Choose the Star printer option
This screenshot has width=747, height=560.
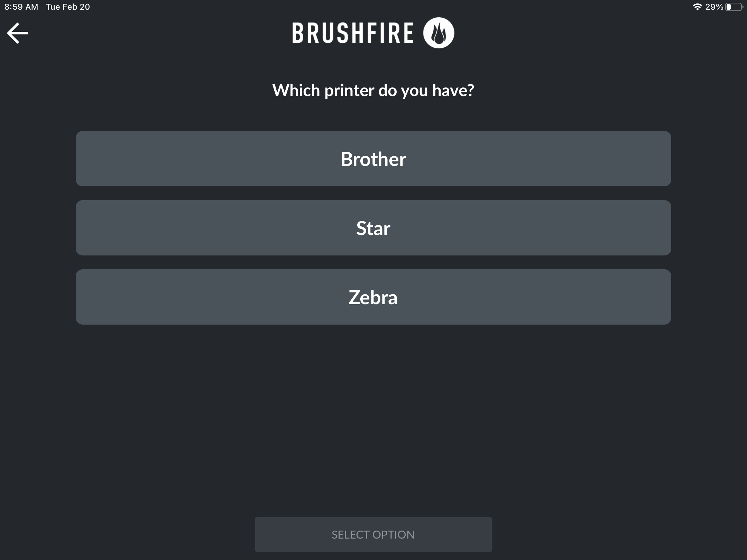tap(373, 228)
